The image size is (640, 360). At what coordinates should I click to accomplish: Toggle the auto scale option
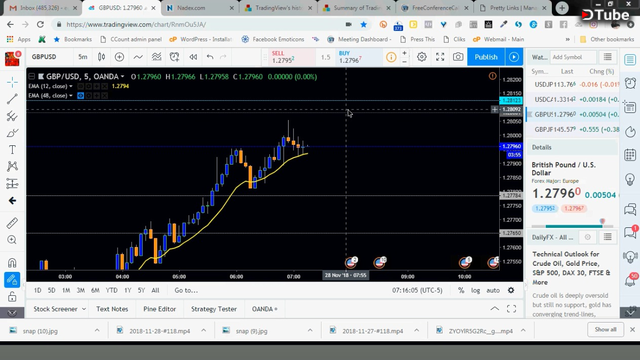(493, 290)
